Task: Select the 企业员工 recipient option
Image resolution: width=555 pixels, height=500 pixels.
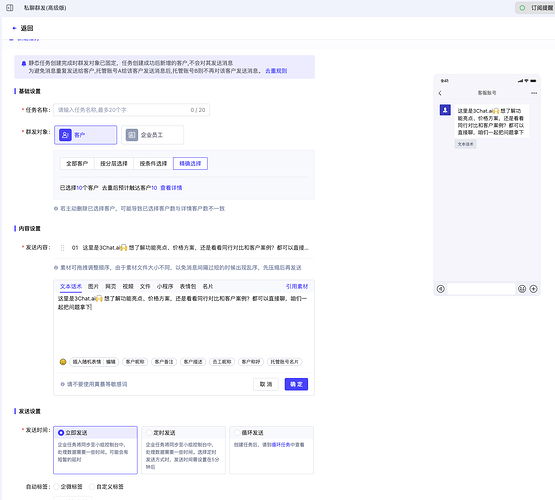Action: pos(153,135)
